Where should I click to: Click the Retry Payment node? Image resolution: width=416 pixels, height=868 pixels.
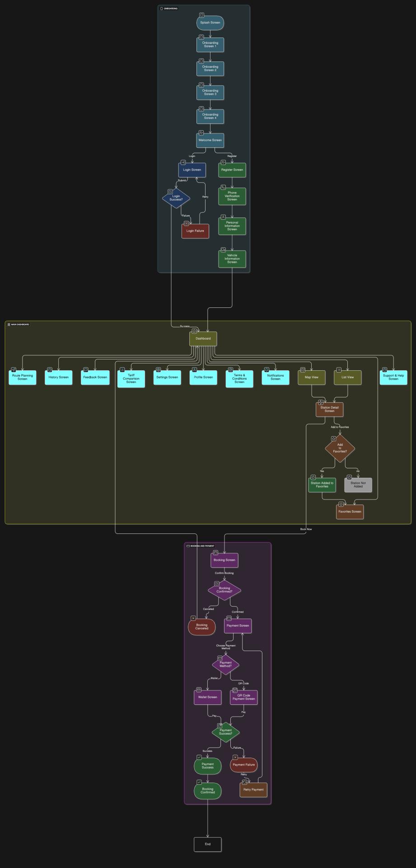[x=253, y=790]
